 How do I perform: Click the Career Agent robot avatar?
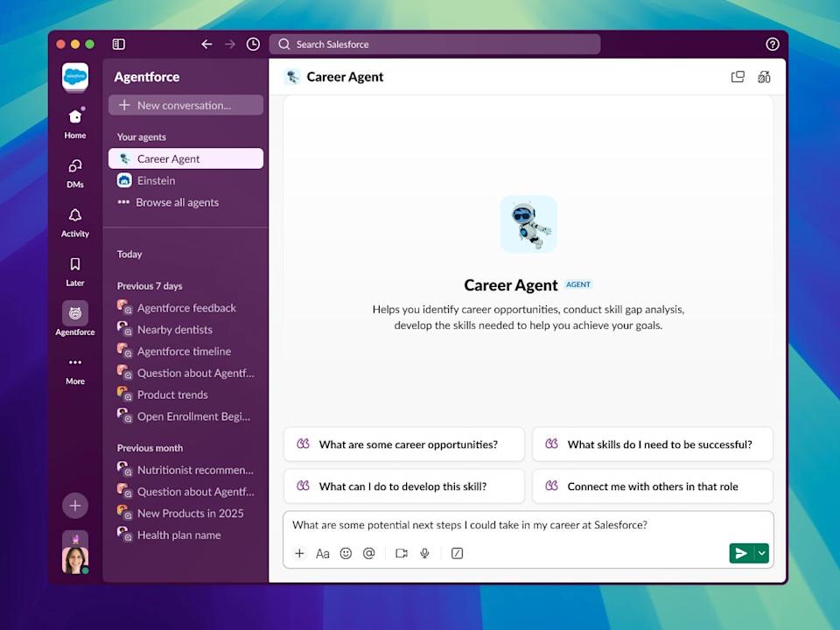point(528,224)
